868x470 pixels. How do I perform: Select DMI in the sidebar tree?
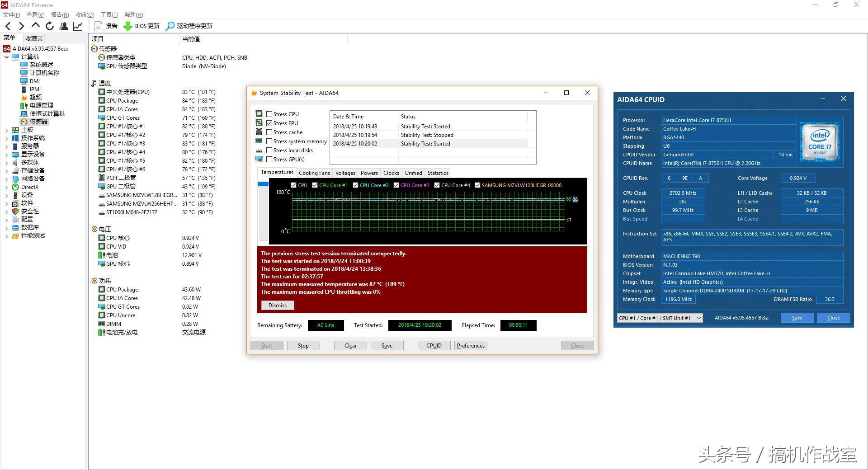[x=35, y=81]
